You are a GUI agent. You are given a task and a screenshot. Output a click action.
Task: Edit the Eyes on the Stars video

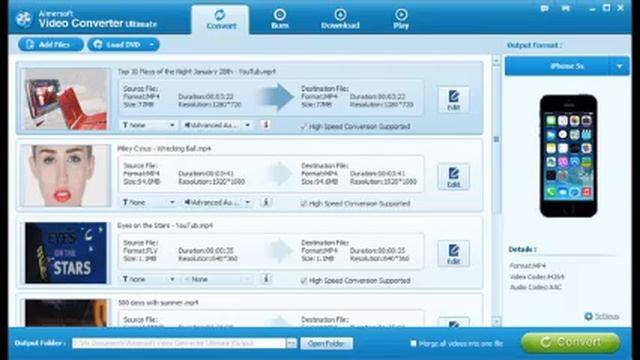pos(453,253)
